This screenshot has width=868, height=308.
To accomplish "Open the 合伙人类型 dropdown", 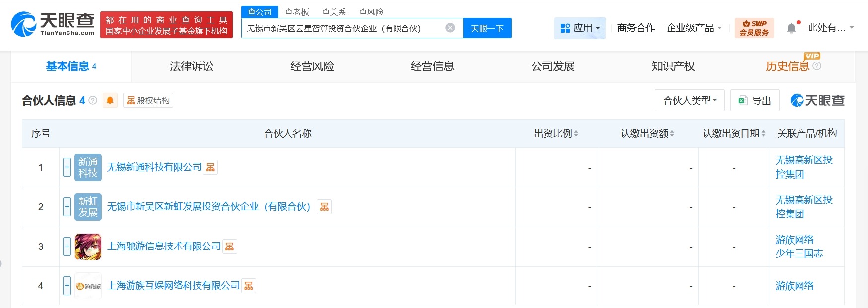I will [x=689, y=100].
